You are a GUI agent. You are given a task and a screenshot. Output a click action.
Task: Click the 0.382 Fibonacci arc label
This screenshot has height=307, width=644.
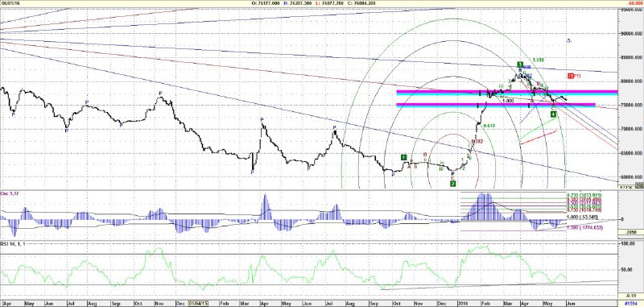tap(477, 141)
